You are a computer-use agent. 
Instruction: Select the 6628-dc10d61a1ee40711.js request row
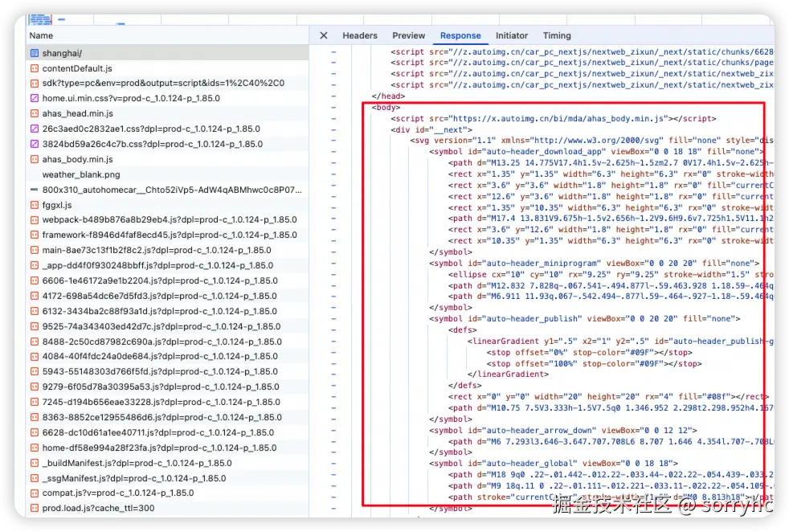coord(168,432)
